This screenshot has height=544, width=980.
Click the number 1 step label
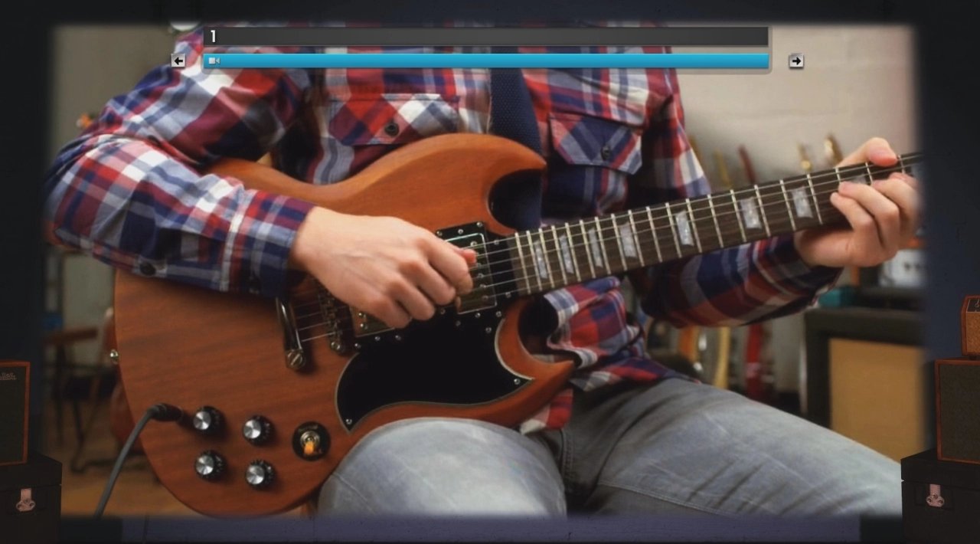[213, 37]
